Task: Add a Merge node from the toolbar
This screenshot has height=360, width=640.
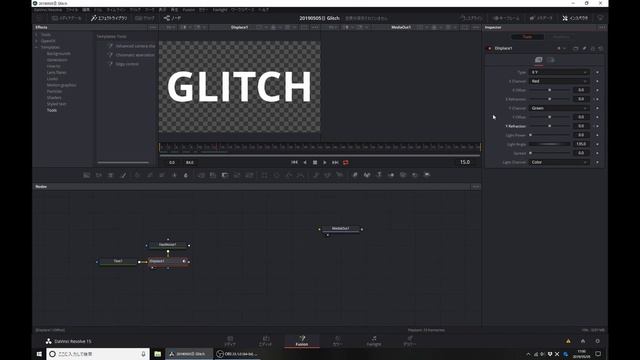Action: [201, 175]
